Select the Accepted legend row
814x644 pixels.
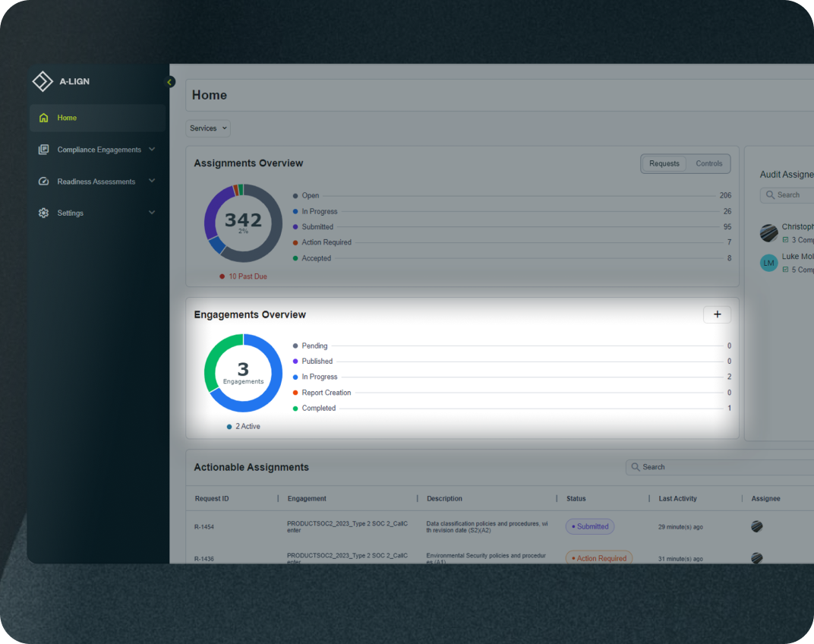pyautogui.click(x=512, y=258)
